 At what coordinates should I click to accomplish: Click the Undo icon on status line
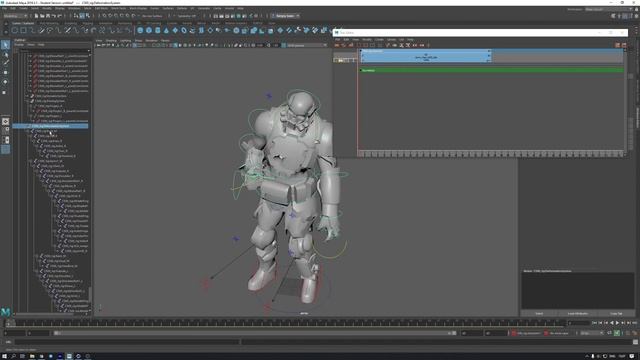(x=54, y=16)
